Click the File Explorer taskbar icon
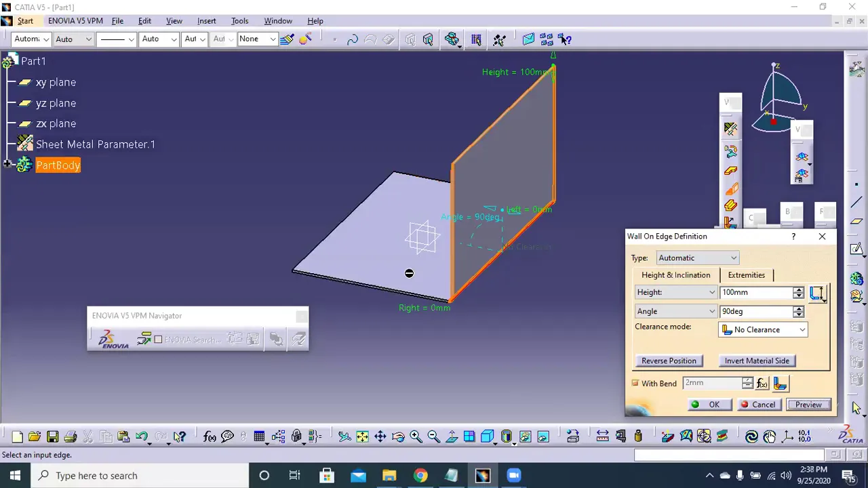 [x=389, y=475]
